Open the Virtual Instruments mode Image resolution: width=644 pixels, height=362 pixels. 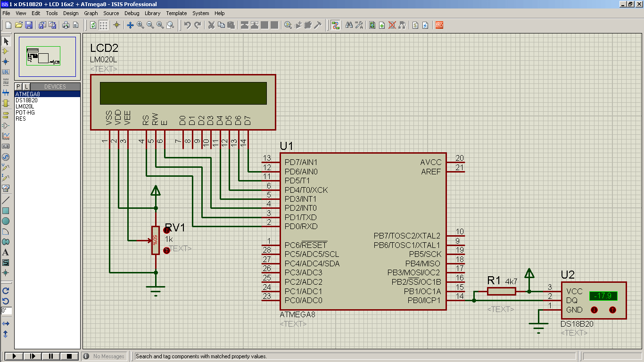6,188
